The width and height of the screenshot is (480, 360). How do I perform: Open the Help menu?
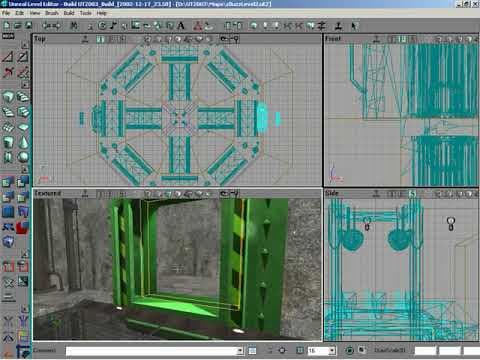(x=102, y=13)
